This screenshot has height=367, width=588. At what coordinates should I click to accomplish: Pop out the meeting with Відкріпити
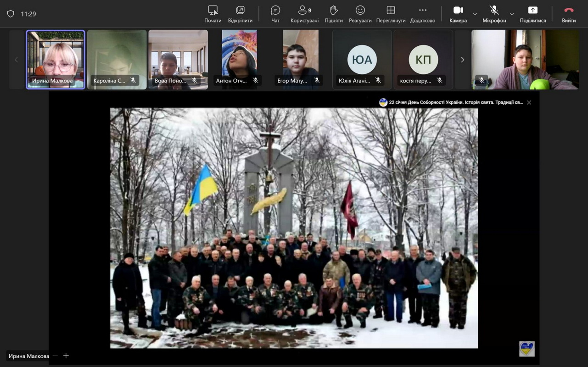click(x=240, y=14)
